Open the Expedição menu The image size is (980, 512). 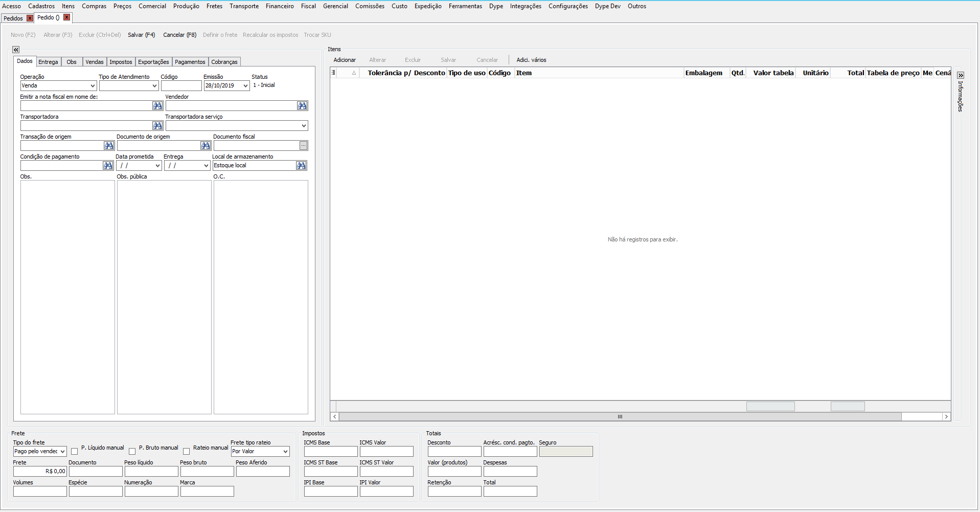point(428,6)
